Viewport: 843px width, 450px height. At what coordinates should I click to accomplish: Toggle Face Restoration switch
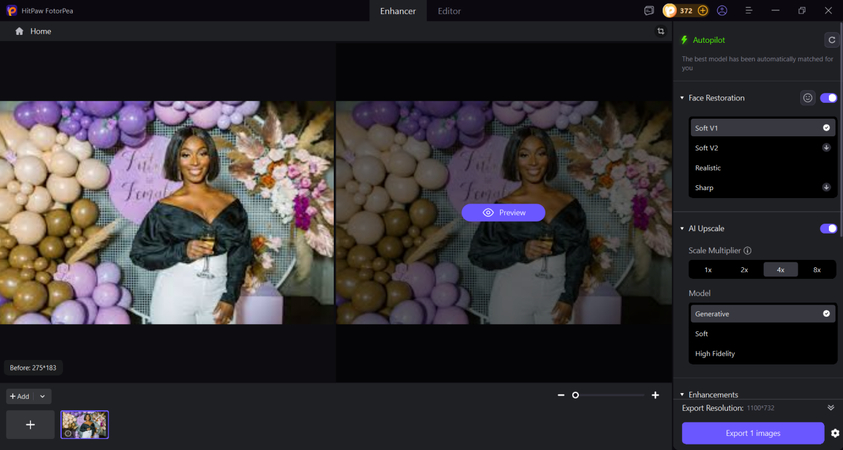pyautogui.click(x=828, y=98)
